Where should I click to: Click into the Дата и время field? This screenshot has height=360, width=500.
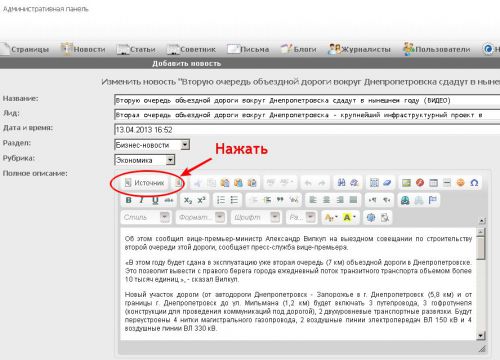click(x=307, y=130)
